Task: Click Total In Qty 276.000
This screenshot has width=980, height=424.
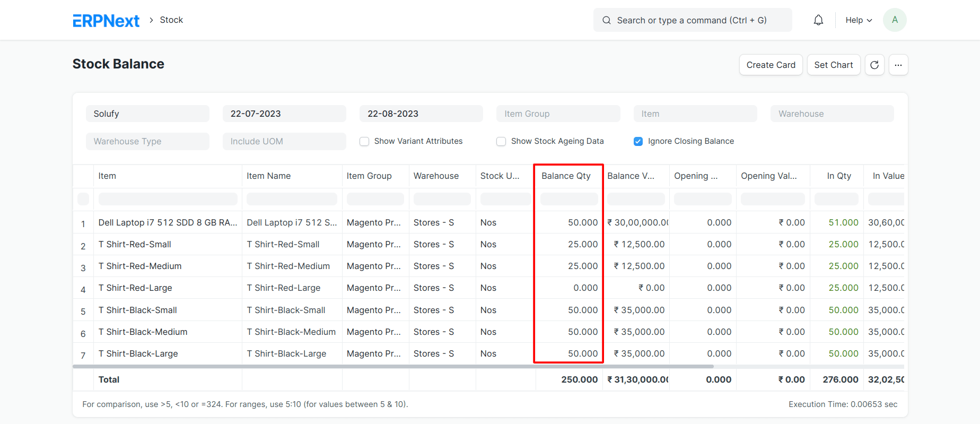Action: click(x=837, y=380)
